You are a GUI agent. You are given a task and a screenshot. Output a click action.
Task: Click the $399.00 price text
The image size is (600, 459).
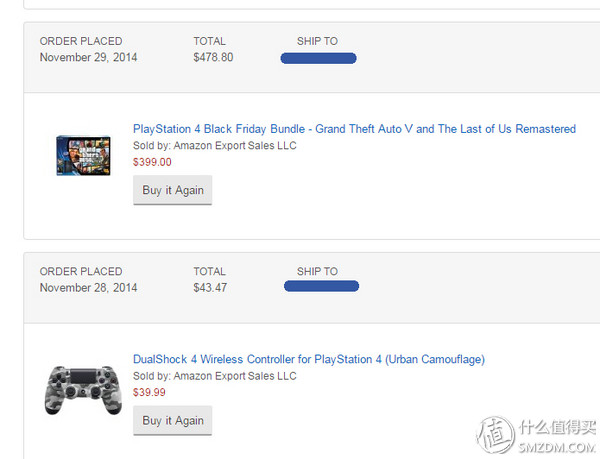(152, 162)
